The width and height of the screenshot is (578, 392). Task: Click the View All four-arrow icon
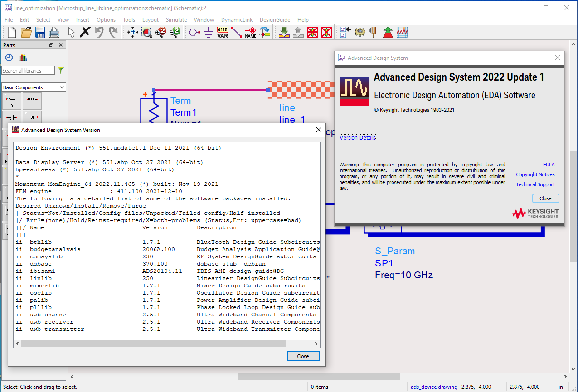132,32
